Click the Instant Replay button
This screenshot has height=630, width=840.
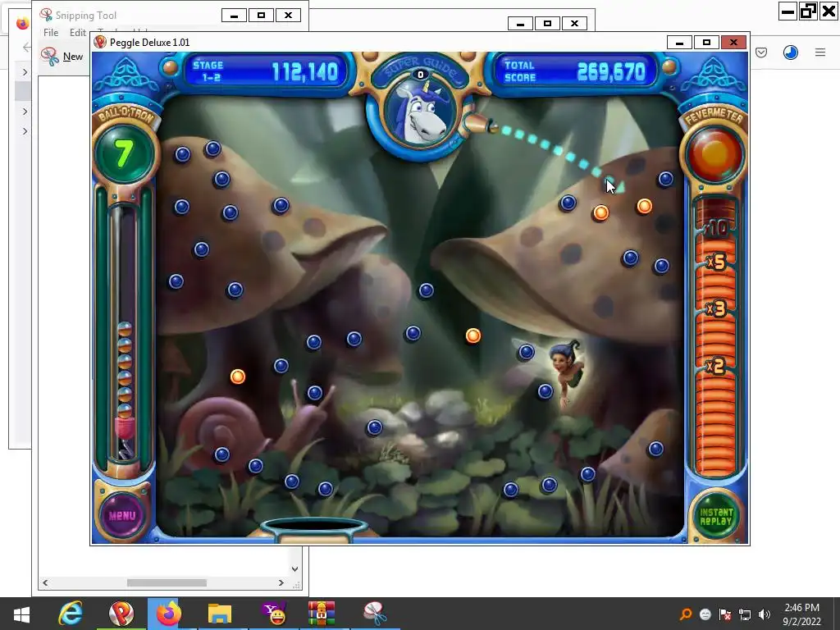715,517
